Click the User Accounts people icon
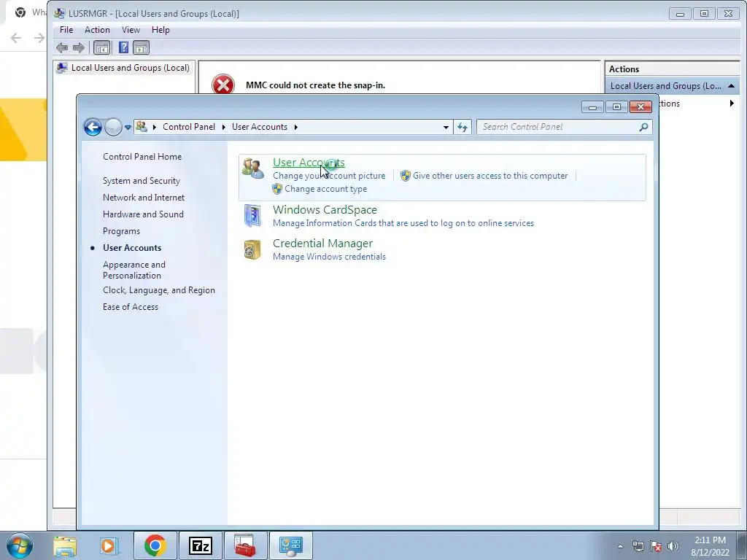The width and height of the screenshot is (747, 560). click(252, 168)
